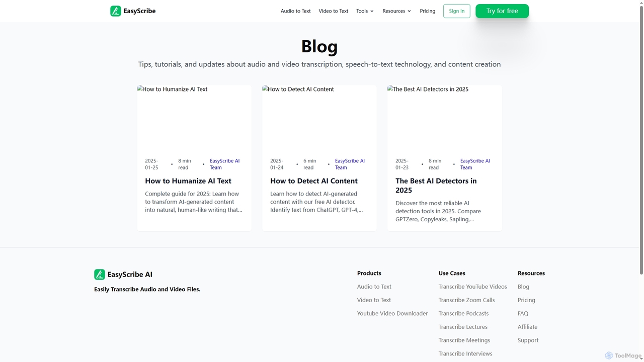Image resolution: width=644 pixels, height=362 pixels.
Task: Click the Products footer heading
Action: (369, 273)
